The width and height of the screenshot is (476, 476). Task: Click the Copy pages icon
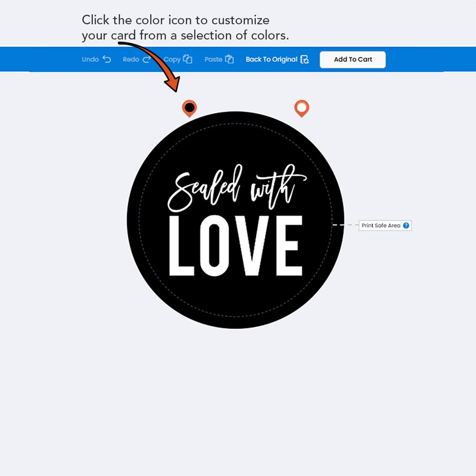click(188, 59)
